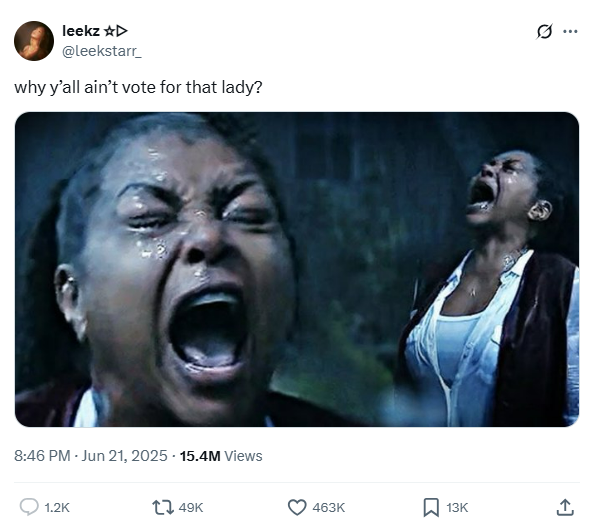
Task: Select the tweet text about voting
Action: click(138, 87)
